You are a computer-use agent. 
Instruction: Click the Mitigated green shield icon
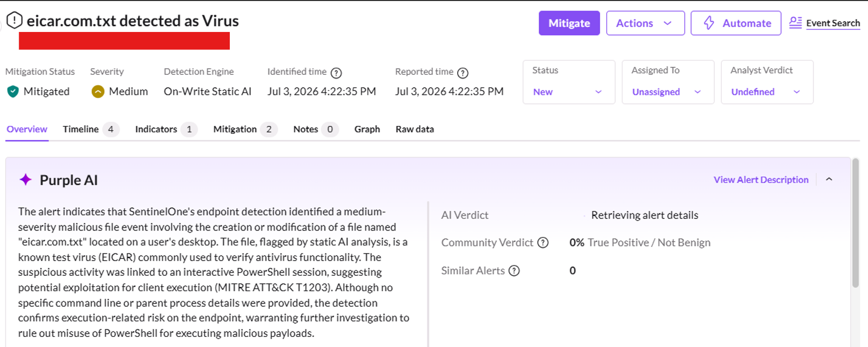13,91
